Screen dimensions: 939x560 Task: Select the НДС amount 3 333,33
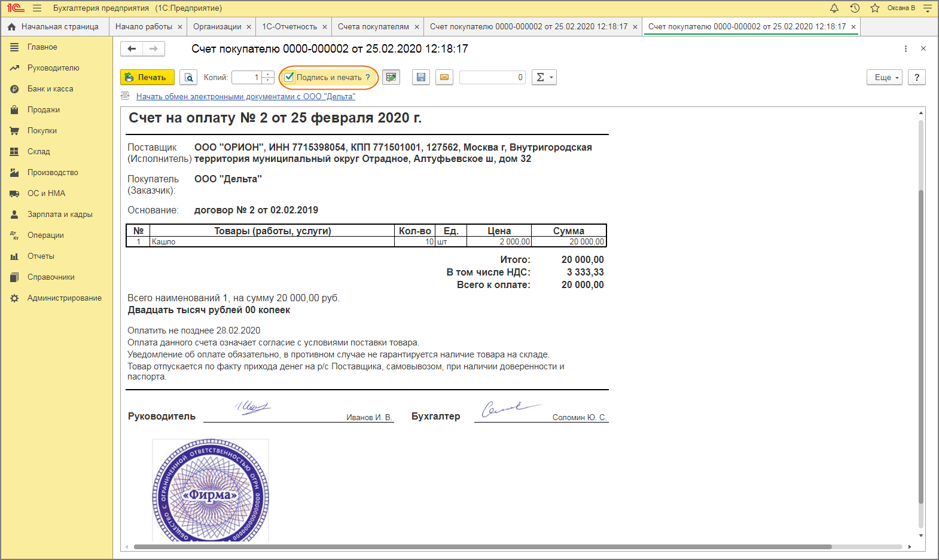click(x=585, y=272)
